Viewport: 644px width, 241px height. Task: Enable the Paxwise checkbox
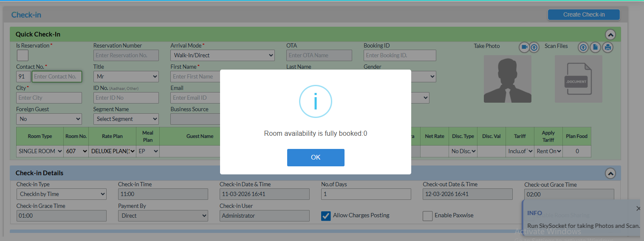pos(427,216)
